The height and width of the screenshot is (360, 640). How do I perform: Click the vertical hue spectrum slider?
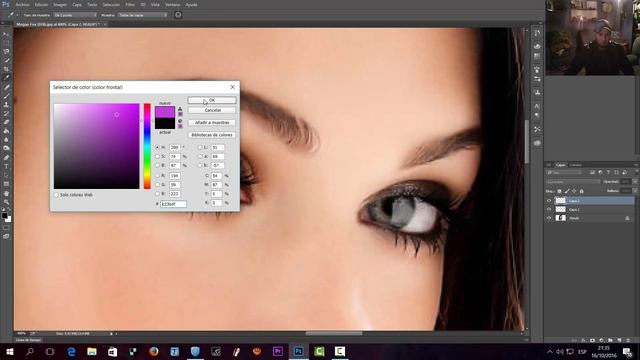click(x=147, y=146)
